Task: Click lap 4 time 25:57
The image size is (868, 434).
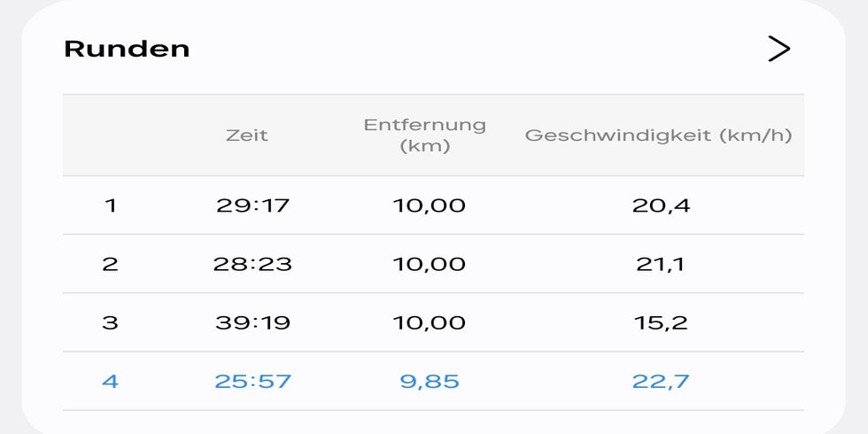Action: [x=252, y=382]
